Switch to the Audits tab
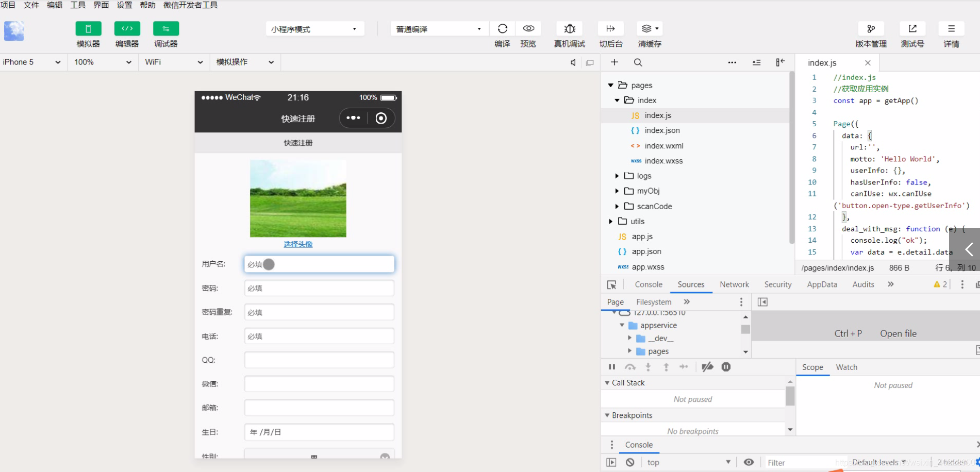This screenshot has width=980, height=472. coord(863,284)
